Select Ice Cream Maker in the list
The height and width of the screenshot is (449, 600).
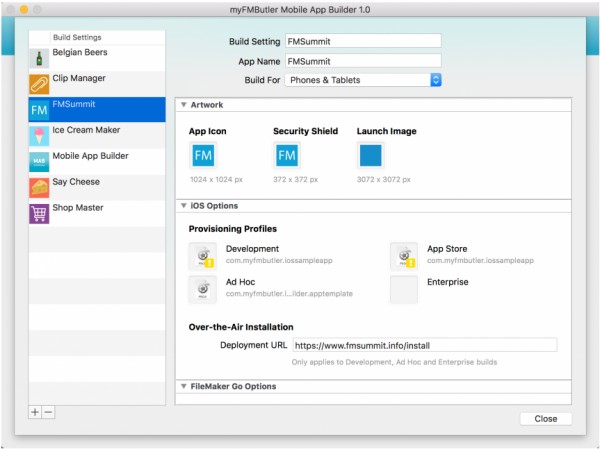tap(86, 130)
